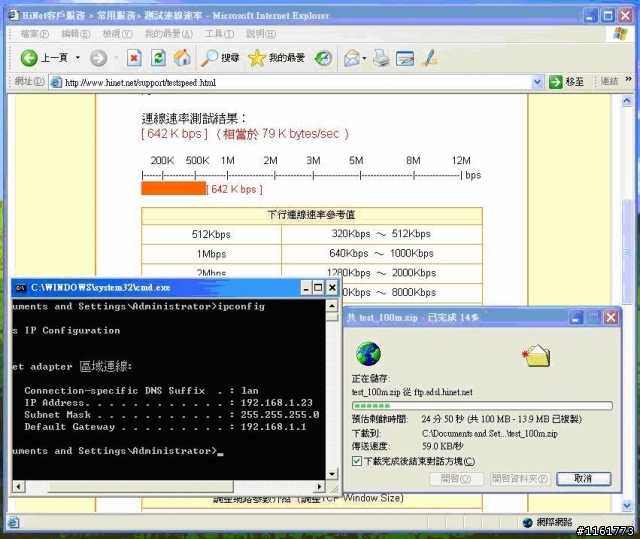Open the 檔案(F) menu
640x539 pixels.
pyautogui.click(x=35, y=34)
